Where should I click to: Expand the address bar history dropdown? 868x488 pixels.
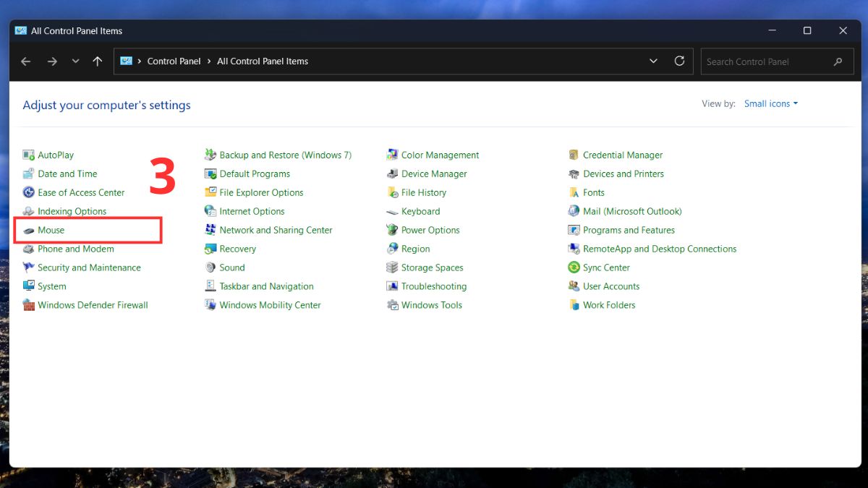[x=653, y=61]
